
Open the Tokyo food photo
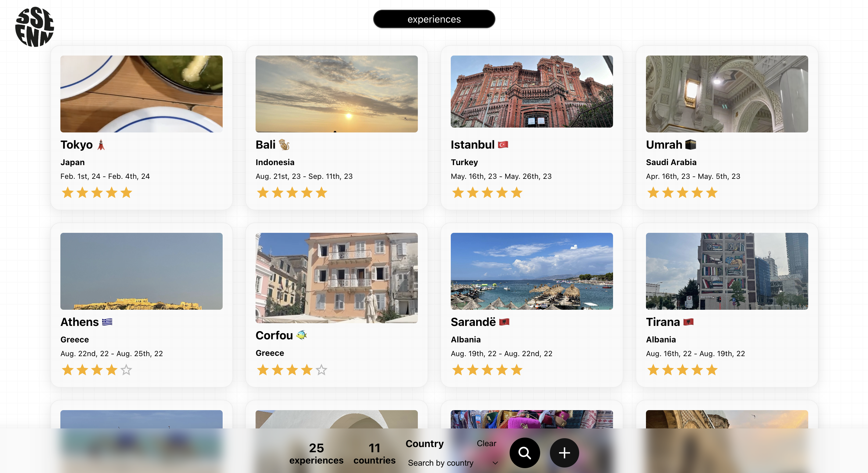tap(141, 94)
